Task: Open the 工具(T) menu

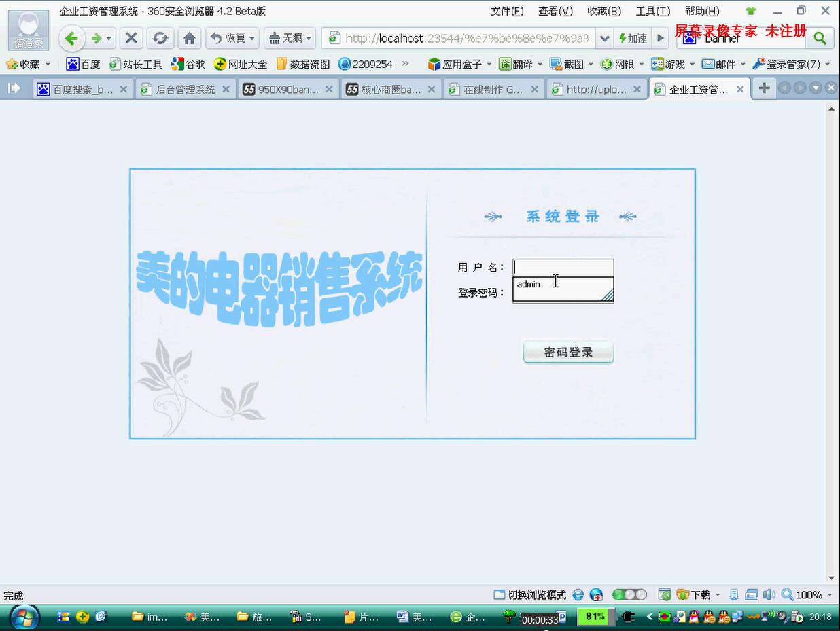Action: (x=652, y=11)
